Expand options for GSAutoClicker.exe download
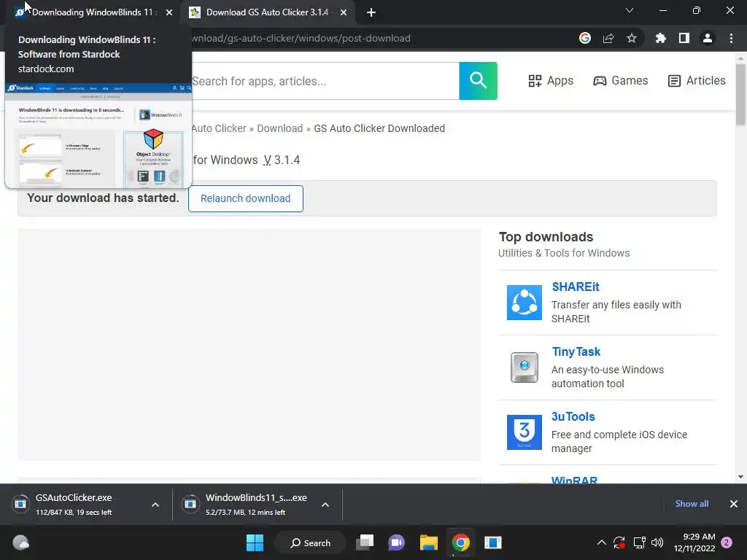747x560 pixels. (x=155, y=505)
